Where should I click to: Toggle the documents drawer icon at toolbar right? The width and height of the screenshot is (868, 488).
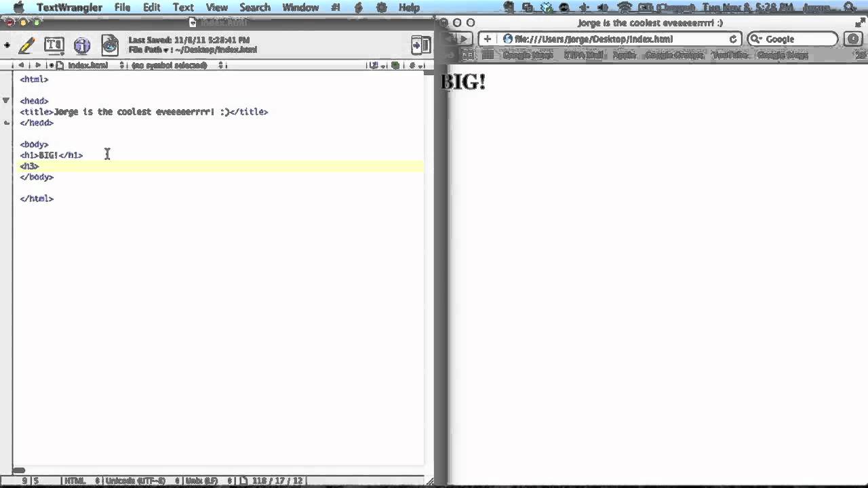coord(420,45)
